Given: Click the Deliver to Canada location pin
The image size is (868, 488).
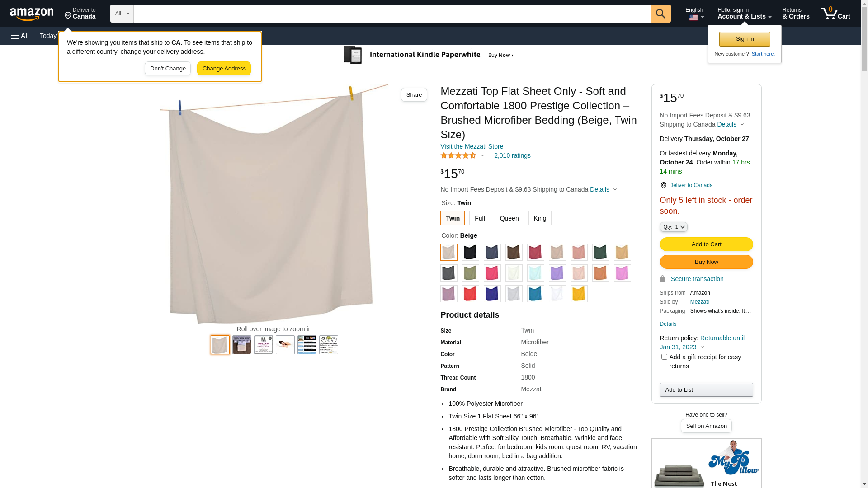Looking at the screenshot, I should click(80, 14).
